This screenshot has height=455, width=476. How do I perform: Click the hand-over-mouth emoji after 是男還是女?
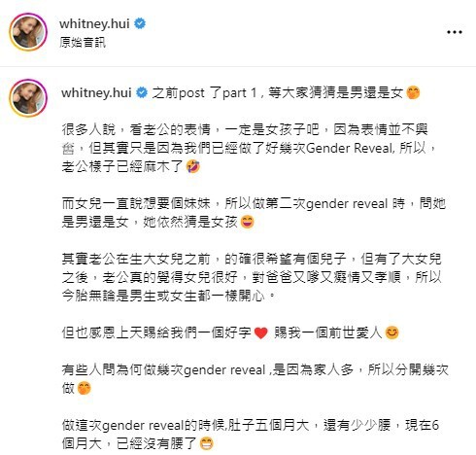pyautogui.click(x=413, y=92)
